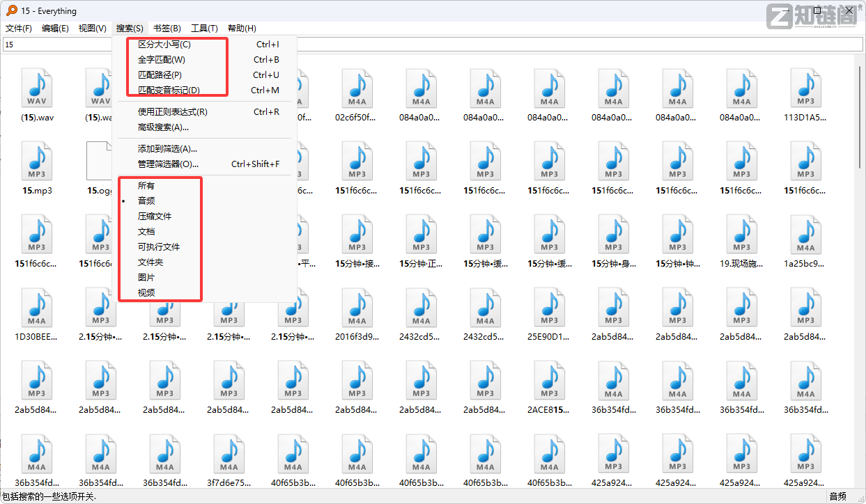Choose 管理筛选器 menu entry
This screenshot has width=866, height=504.
(168, 164)
